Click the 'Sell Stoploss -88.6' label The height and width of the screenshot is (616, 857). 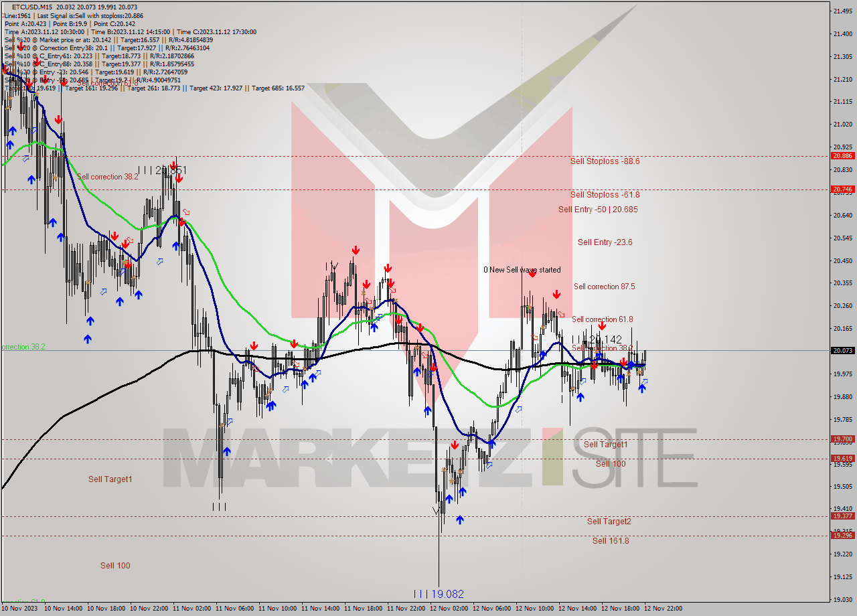605,161
